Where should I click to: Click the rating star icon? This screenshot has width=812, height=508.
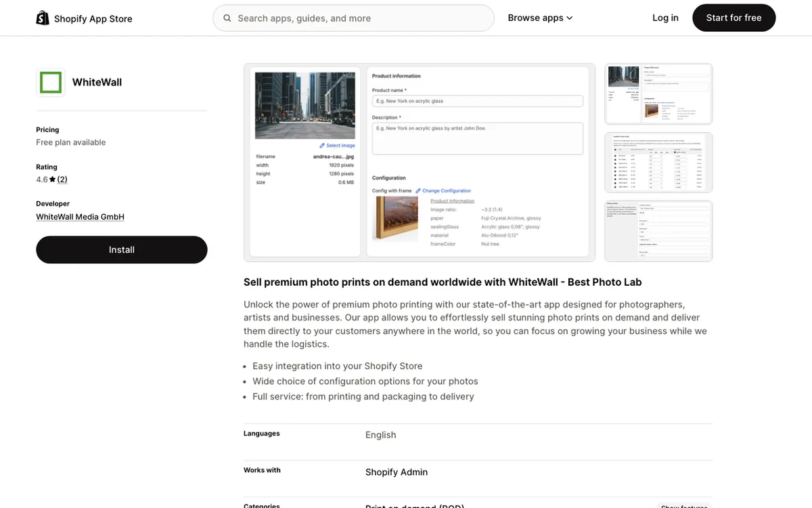(x=53, y=179)
